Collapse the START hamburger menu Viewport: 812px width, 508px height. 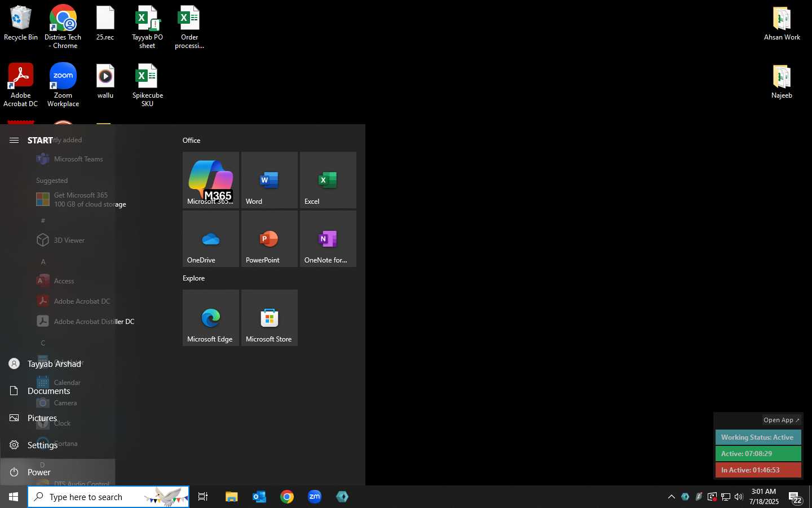click(14, 140)
